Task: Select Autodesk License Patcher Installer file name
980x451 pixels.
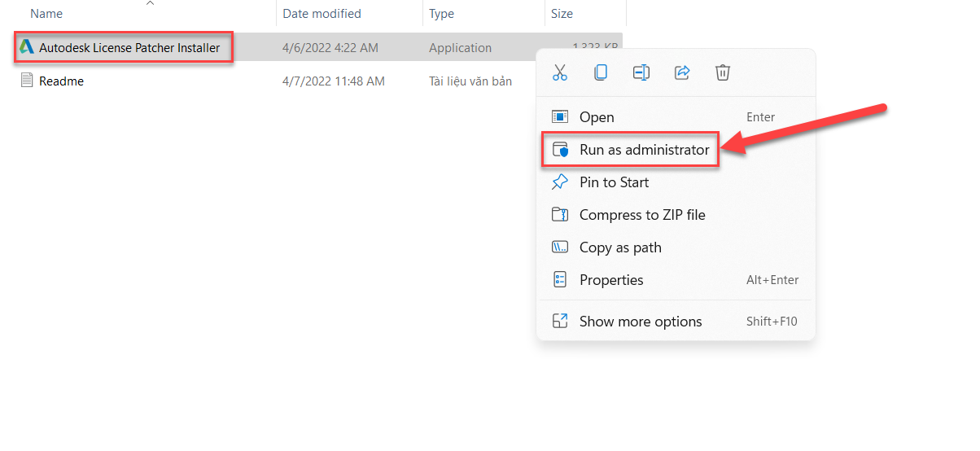Action: (129, 48)
